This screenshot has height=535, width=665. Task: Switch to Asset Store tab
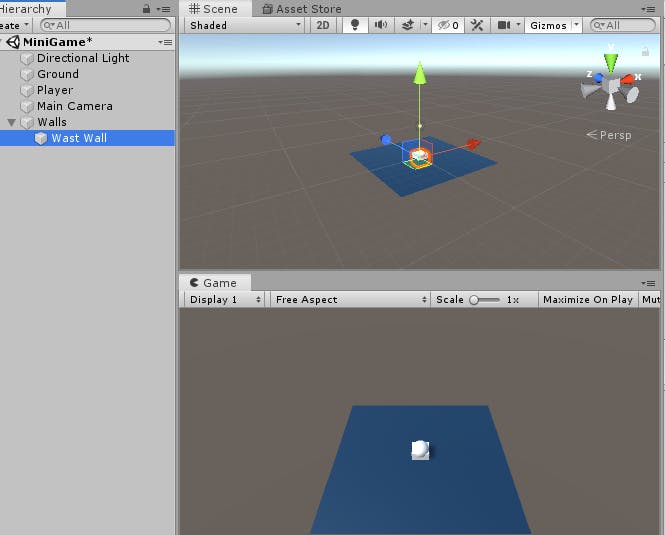click(302, 9)
